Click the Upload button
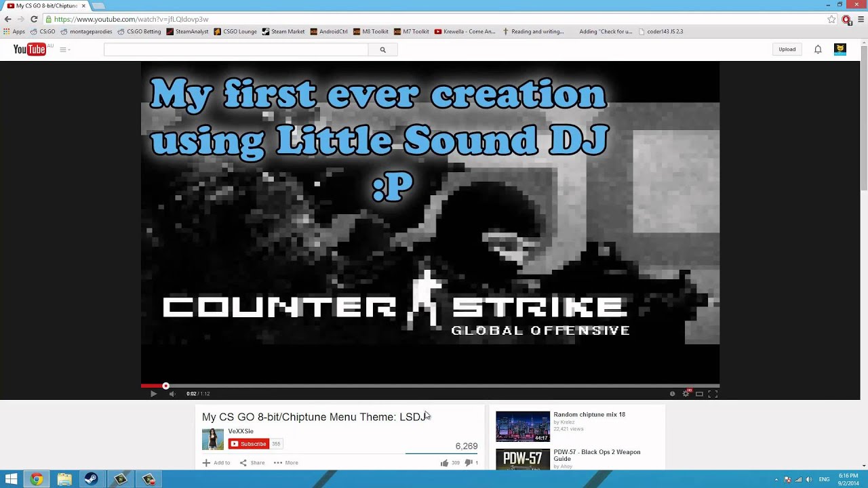Image resolution: width=868 pixels, height=488 pixels. click(787, 49)
